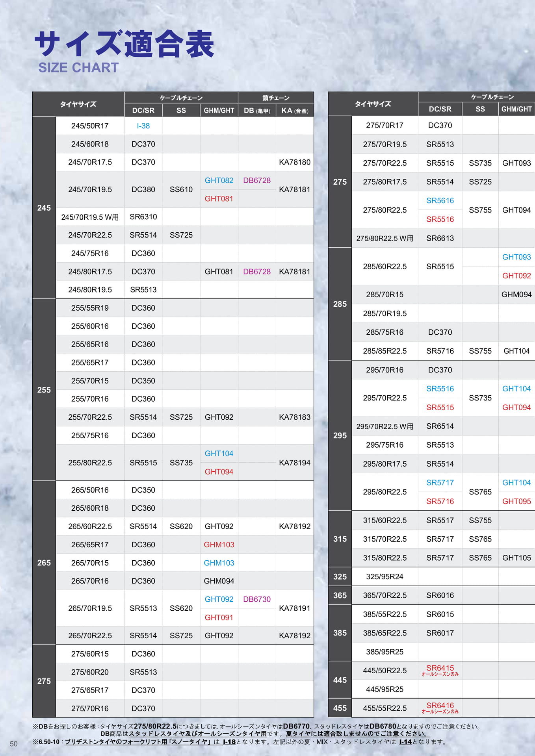The width and height of the screenshot is (535, 756).
Task: Click the red GHT095 entry
Action: coord(516,501)
